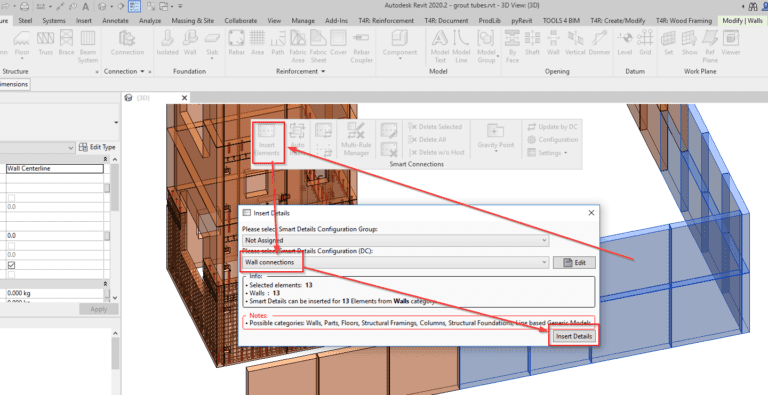Click the Wall Centerline value field
This screenshot has height=395, width=768.
pos(54,168)
